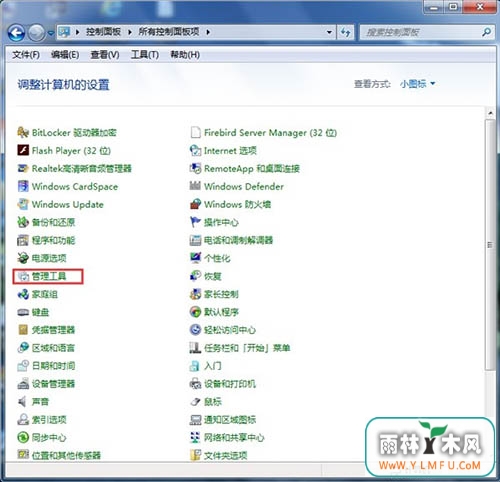Click the search magnifier icon

click(486, 32)
